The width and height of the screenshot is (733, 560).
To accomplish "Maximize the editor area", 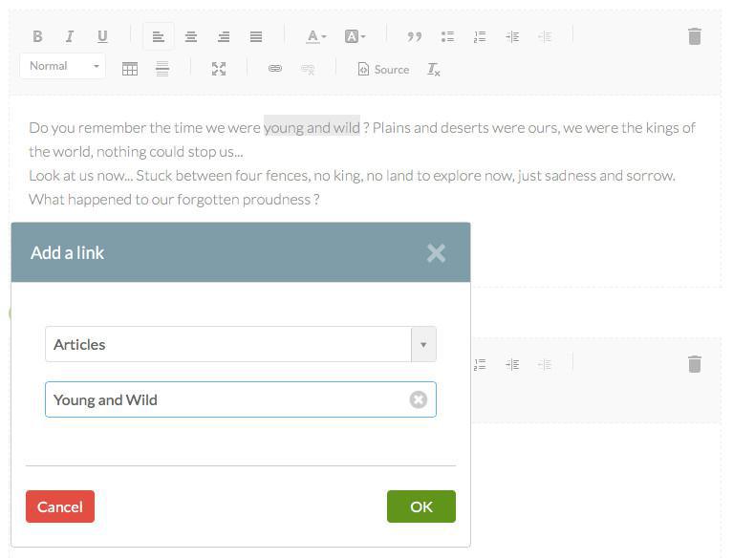I will tap(219, 69).
